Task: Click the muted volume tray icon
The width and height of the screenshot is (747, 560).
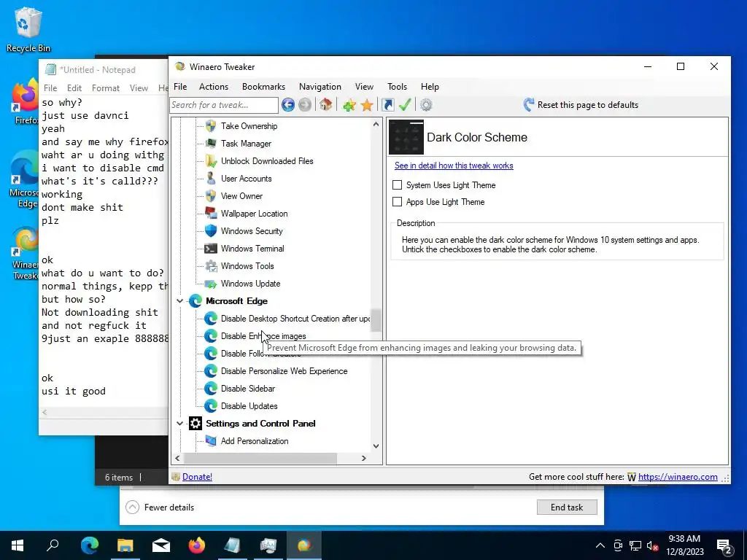Action: (652, 545)
